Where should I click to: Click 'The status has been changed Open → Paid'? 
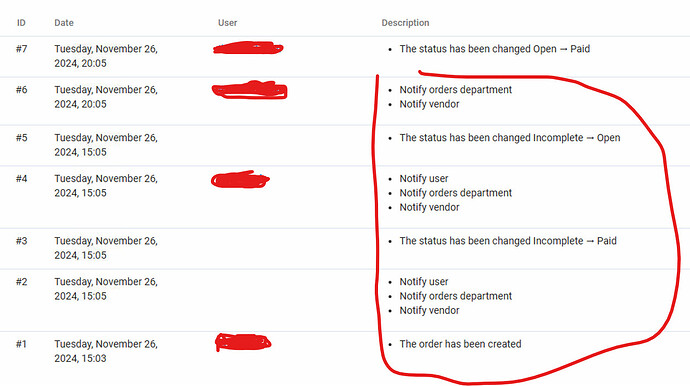495,49
